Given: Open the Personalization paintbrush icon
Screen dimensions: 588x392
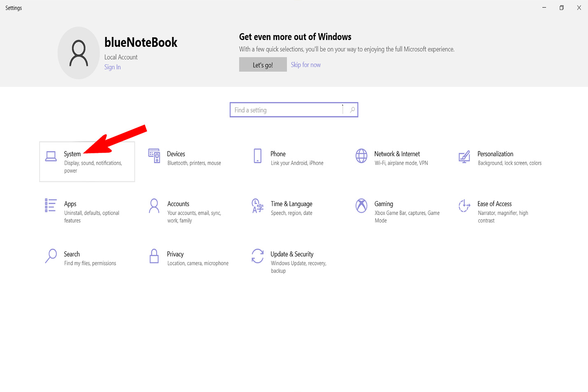Looking at the screenshot, I should click(464, 156).
